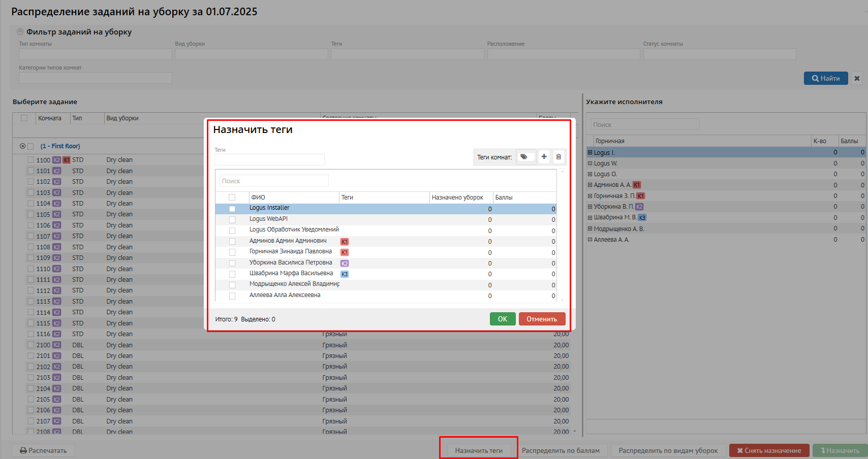Tick the checkbox for Аллеева Алла Алексеевна

[232, 296]
